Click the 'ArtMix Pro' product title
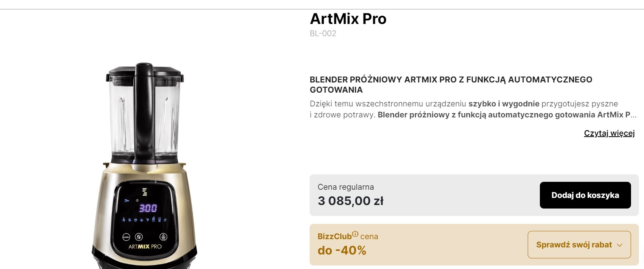 348,19
